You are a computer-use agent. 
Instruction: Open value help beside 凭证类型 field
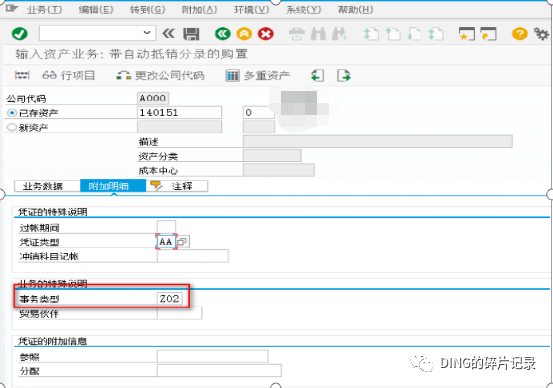(183, 242)
